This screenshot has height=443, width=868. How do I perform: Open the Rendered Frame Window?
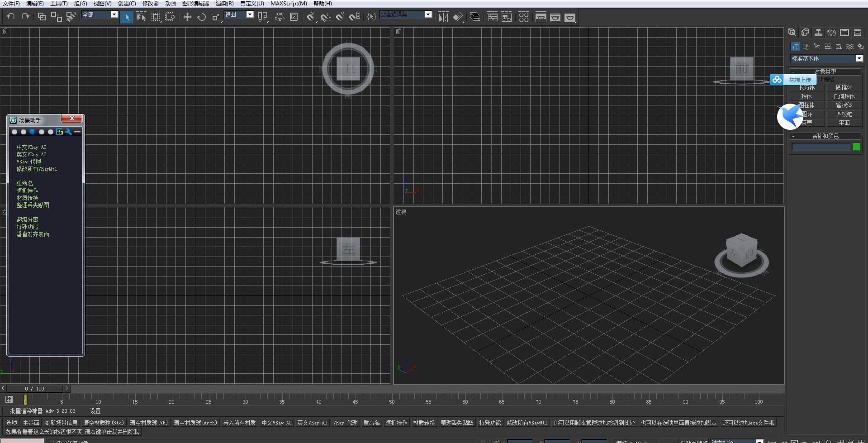pyautogui.click(x=555, y=17)
